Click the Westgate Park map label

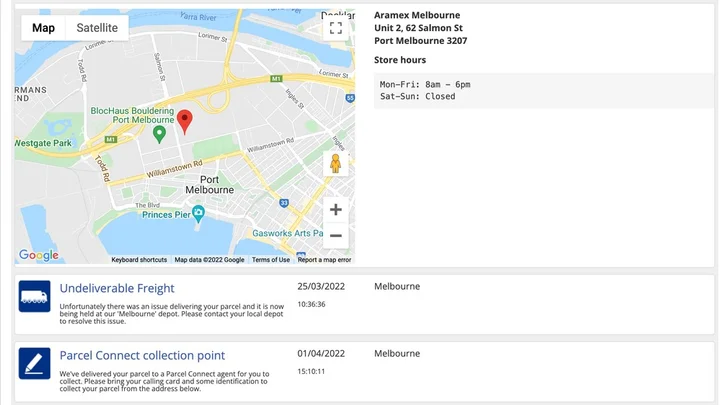click(43, 143)
